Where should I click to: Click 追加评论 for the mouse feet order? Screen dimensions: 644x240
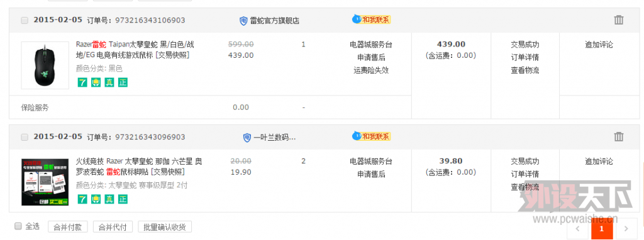tap(599, 161)
